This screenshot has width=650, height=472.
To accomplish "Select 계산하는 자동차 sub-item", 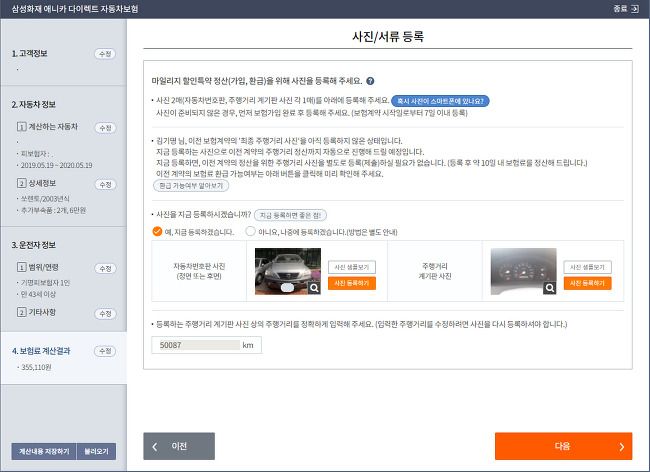I will pos(47,127).
